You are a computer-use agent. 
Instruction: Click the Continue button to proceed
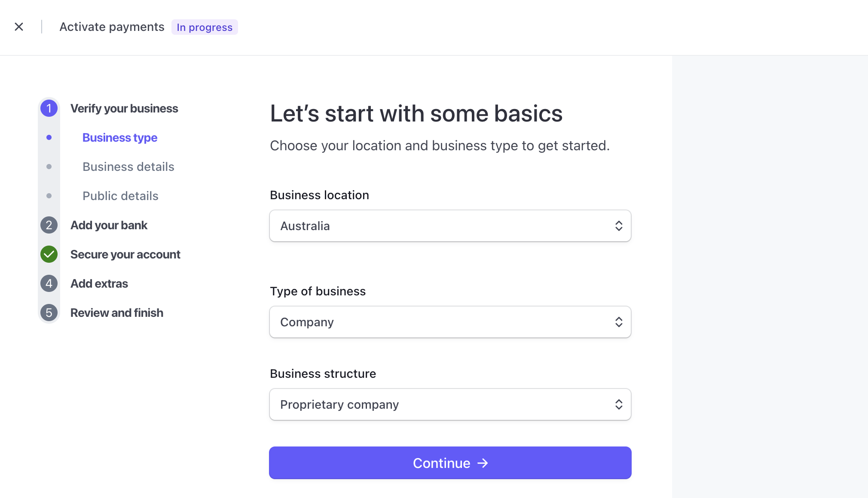pyautogui.click(x=450, y=463)
